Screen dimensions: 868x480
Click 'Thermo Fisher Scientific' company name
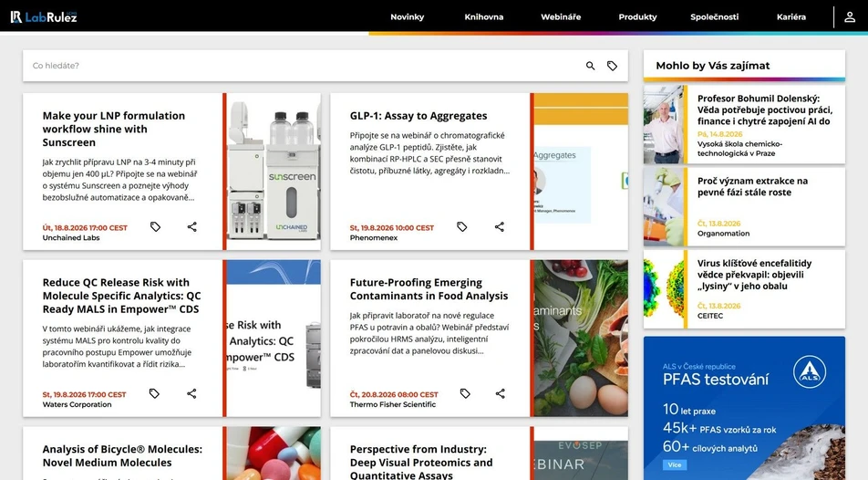click(x=392, y=404)
